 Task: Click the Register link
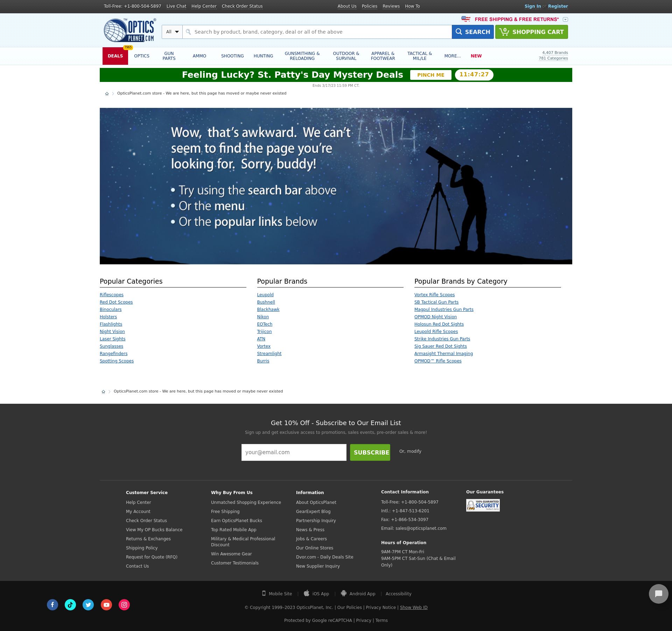pyautogui.click(x=558, y=6)
